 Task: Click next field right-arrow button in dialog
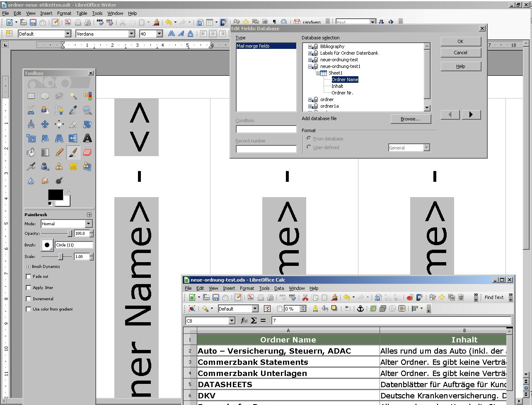click(471, 115)
